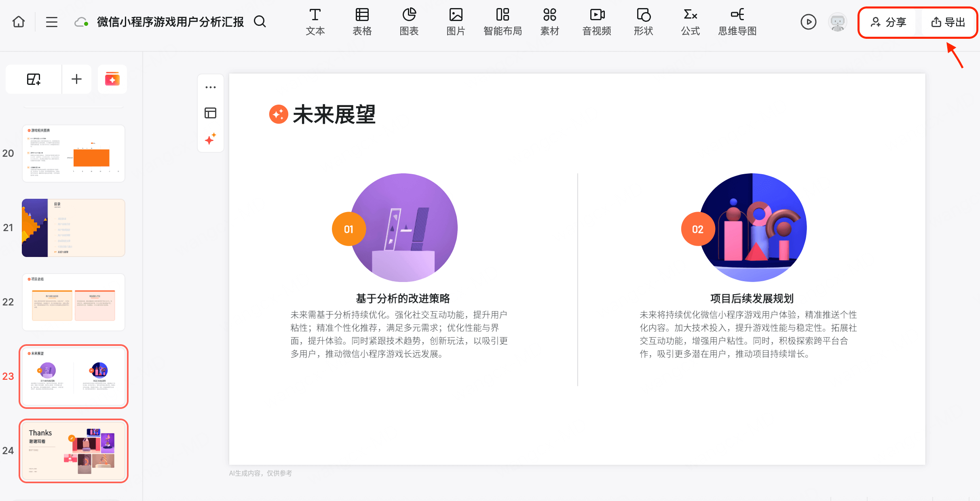This screenshot has height=501, width=980.
Task: Insert media using the 音视频 tool
Action: (x=596, y=22)
